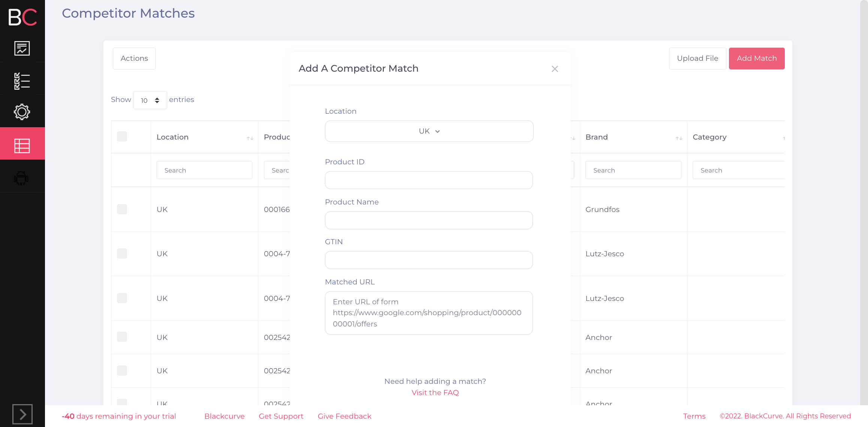The image size is (868, 427).
Task: Open Actions dropdown menu
Action: [134, 58]
